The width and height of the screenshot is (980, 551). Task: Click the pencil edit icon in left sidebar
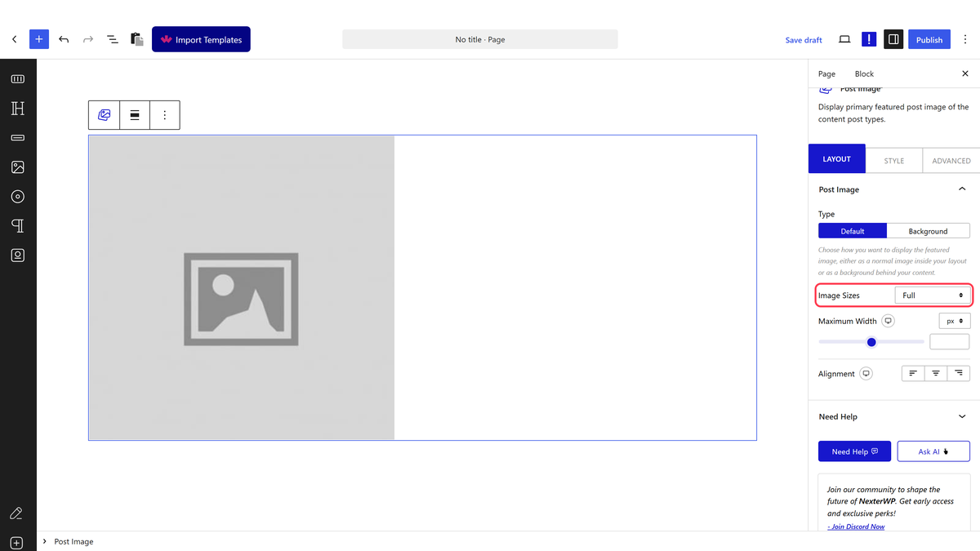point(16,513)
